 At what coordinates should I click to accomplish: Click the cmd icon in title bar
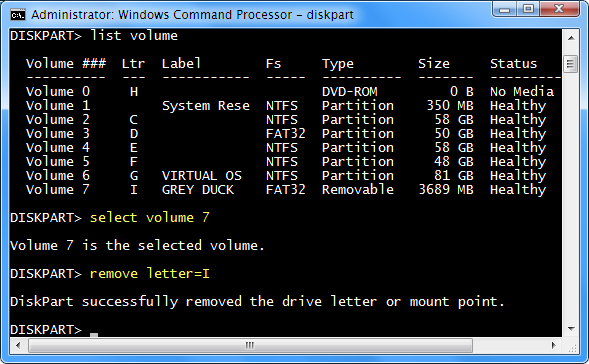18,15
